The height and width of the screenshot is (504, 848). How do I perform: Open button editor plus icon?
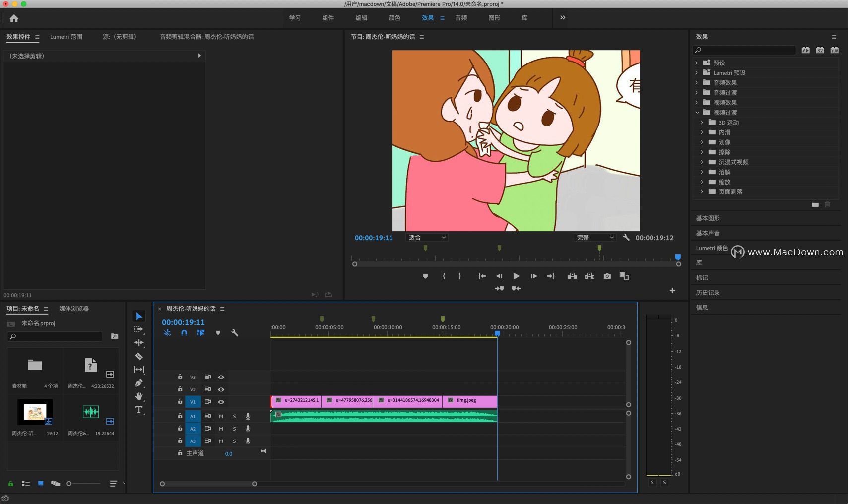pos(672,291)
